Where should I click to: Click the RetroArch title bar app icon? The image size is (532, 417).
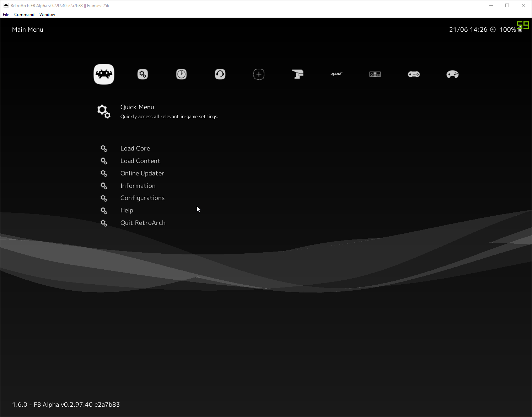[6, 5]
